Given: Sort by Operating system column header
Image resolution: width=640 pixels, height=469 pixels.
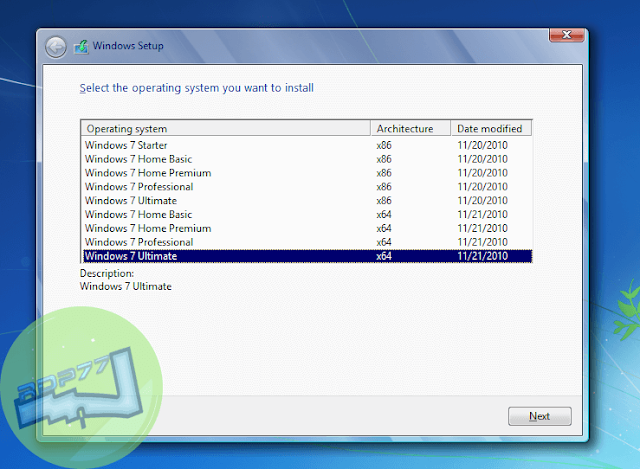Looking at the screenshot, I should [226, 129].
